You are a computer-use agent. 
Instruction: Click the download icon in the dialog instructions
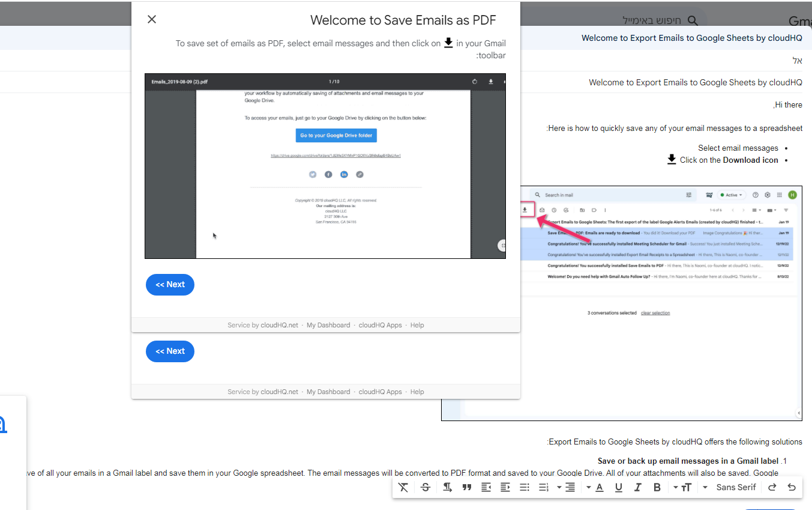point(448,43)
